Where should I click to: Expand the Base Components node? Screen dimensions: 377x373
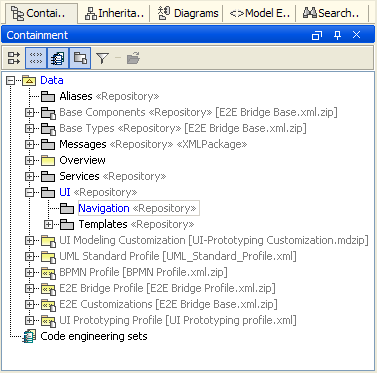(x=30, y=112)
